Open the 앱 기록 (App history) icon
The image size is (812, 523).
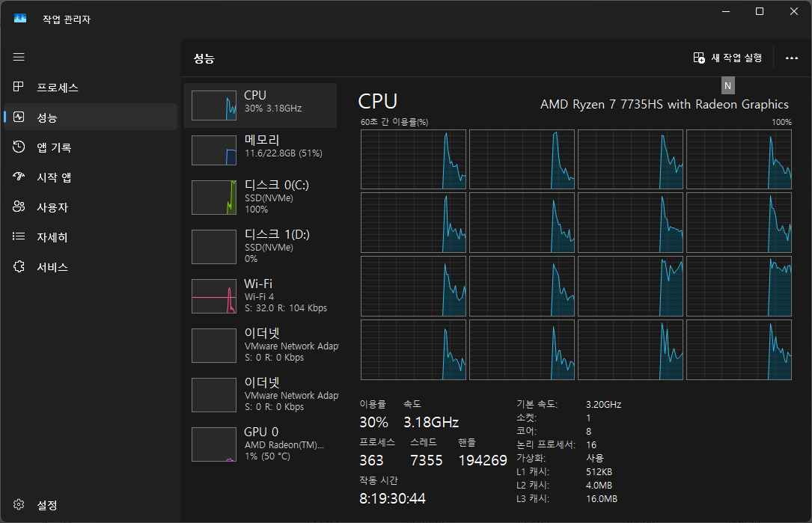pos(19,147)
